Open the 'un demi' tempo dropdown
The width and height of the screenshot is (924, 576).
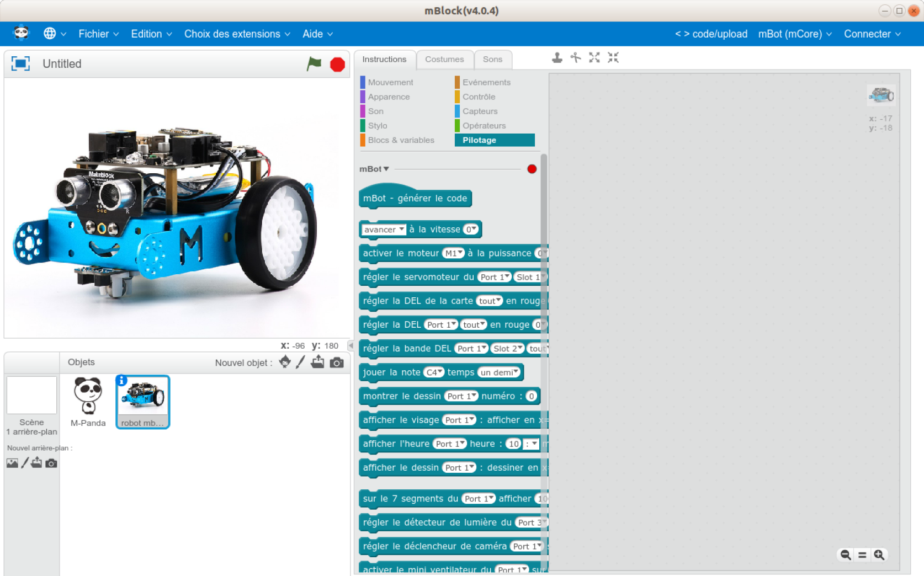[499, 372]
